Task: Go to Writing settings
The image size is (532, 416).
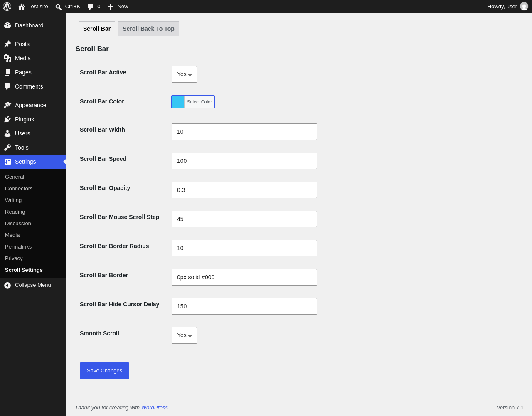Action: (x=13, y=200)
